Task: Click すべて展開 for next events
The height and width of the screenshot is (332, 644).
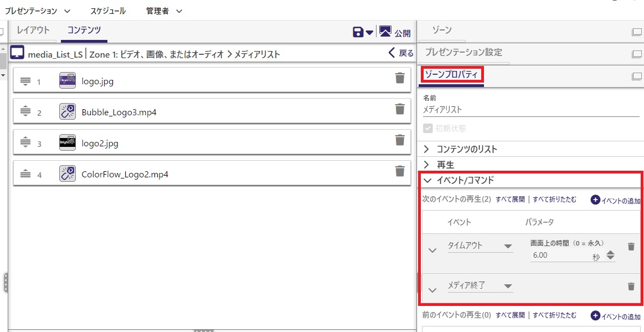Action: click(x=510, y=200)
